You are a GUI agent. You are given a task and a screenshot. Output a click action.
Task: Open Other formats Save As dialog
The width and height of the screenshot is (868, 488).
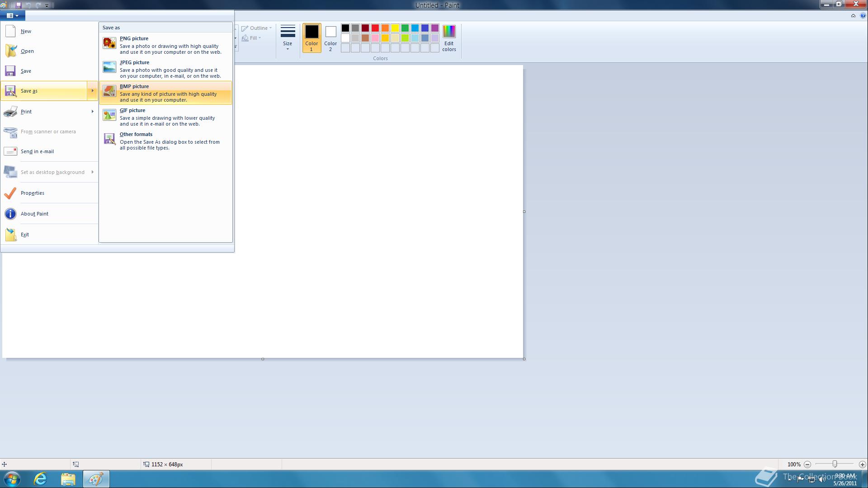pyautogui.click(x=165, y=141)
